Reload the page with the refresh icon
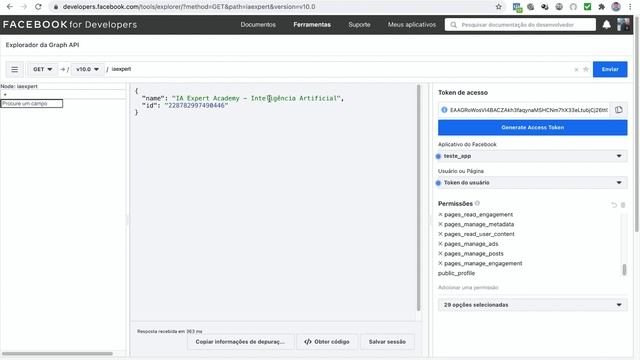Viewport: 640px width, 360px height. pyautogui.click(x=38, y=7)
